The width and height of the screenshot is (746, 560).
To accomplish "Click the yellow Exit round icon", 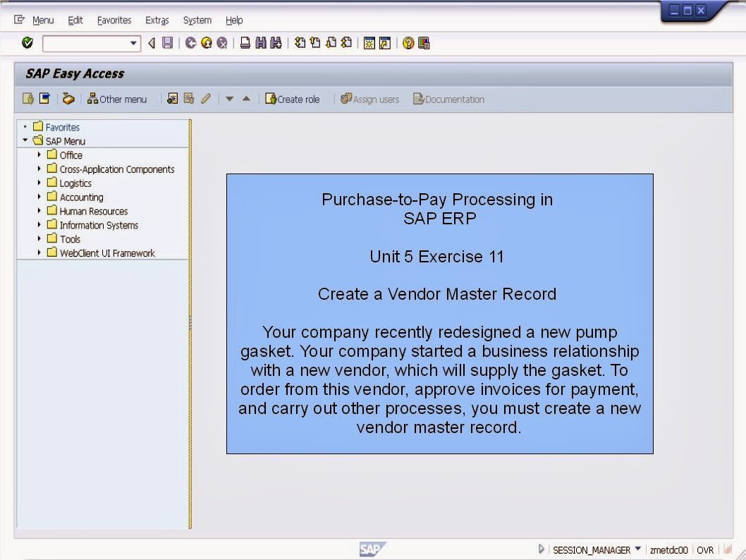I will click(207, 43).
